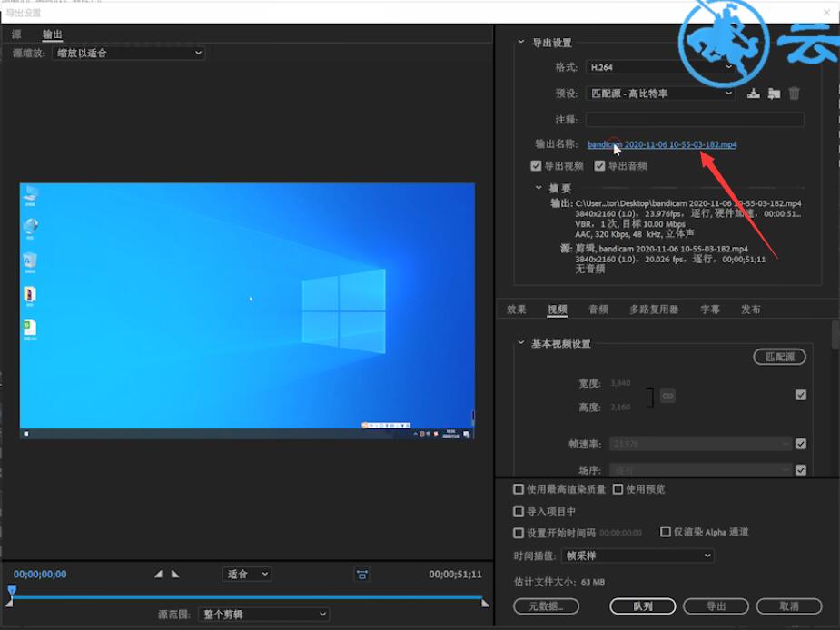Switch to the 发布 tab
This screenshot has height=630, width=840.
(750, 310)
